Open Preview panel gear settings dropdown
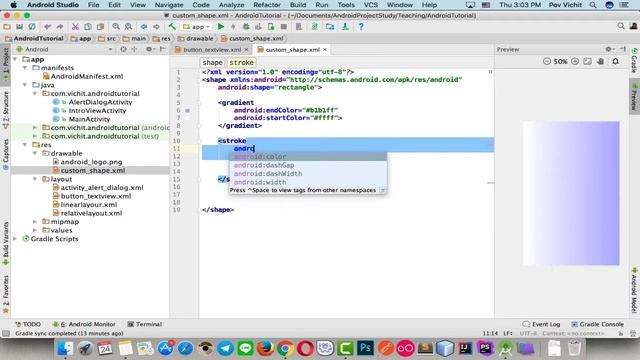The height and width of the screenshot is (360, 640). point(609,49)
